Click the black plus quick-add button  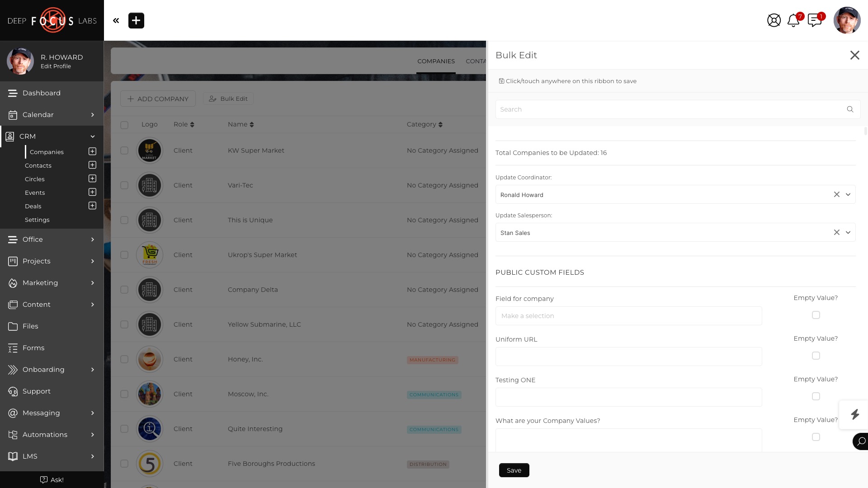(x=136, y=20)
